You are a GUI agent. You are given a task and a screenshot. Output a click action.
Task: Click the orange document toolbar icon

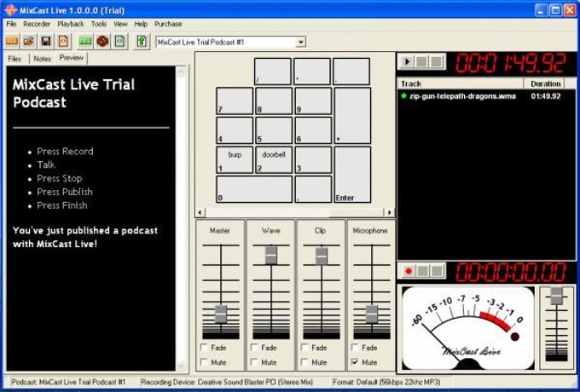click(63, 42)
